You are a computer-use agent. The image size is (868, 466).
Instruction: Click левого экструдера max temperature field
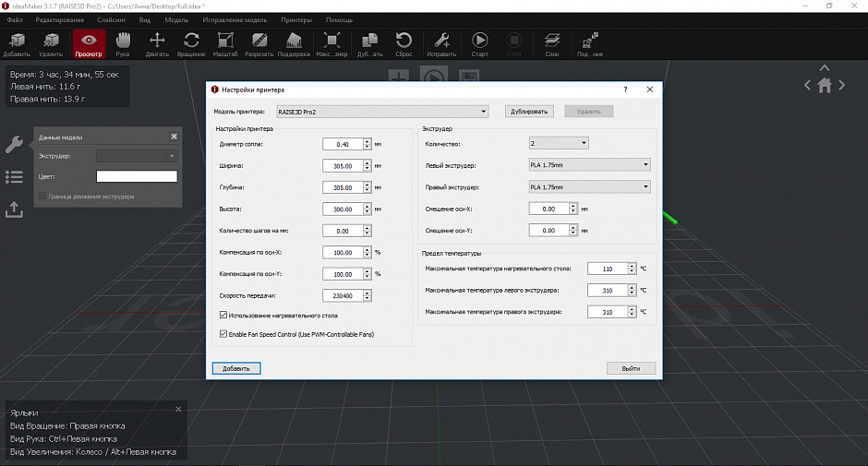point(608,290)
